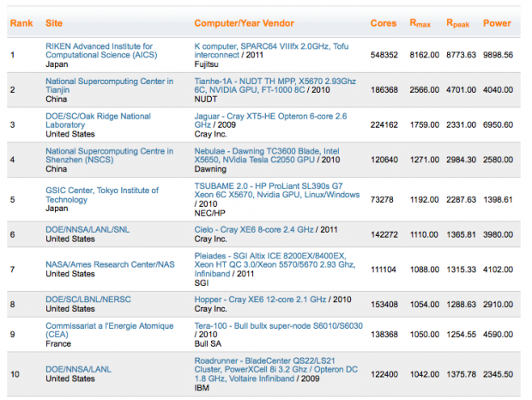The height and width of the screenshot is (400, 532).
Task: Select the power value 2345.50
Action: tap(498, 374)
